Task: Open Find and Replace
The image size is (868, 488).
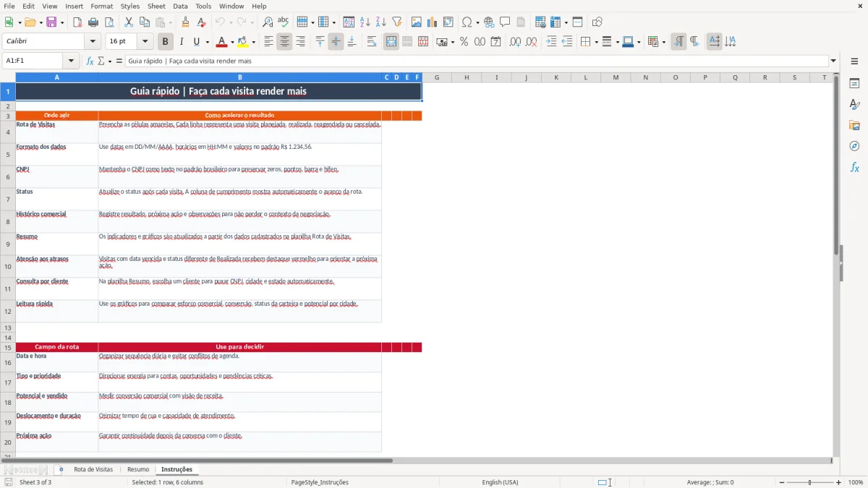Action: (268, 22)
